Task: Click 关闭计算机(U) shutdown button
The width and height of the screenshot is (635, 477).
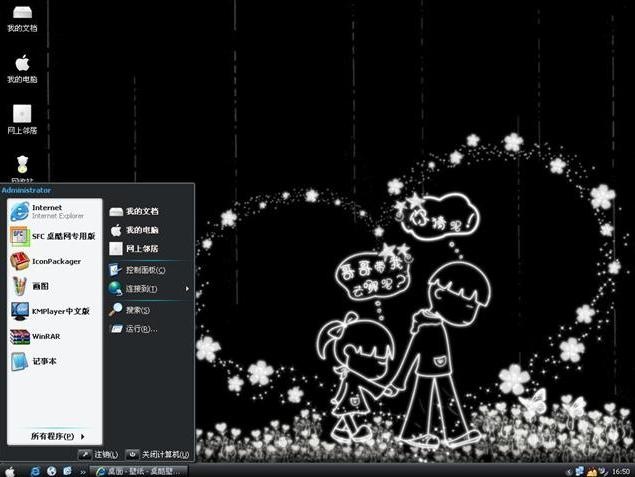Action: [x=158, y=454]
